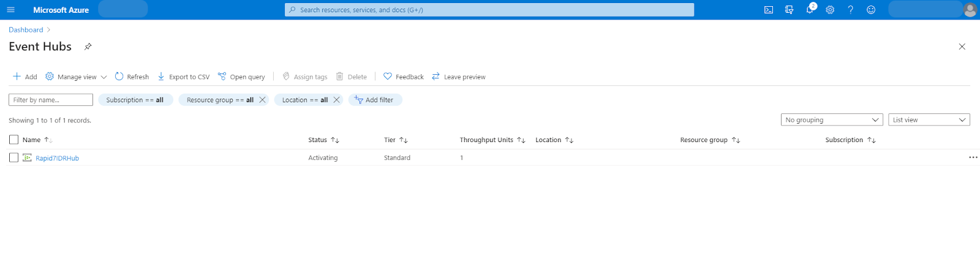Click Leave preview
Image resolution: width=980 pixels, height=272 pixels.
pyautogui.click(x=459, y=77)
